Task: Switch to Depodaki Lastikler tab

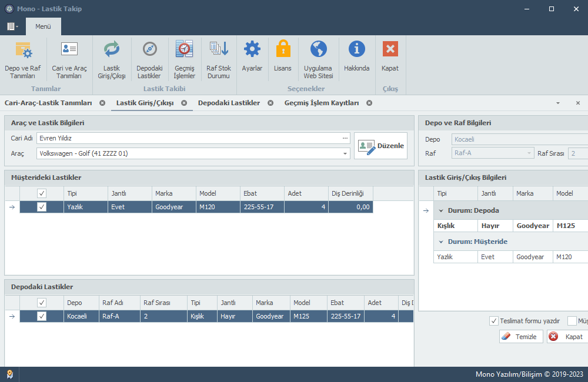Action: [229, 103]
